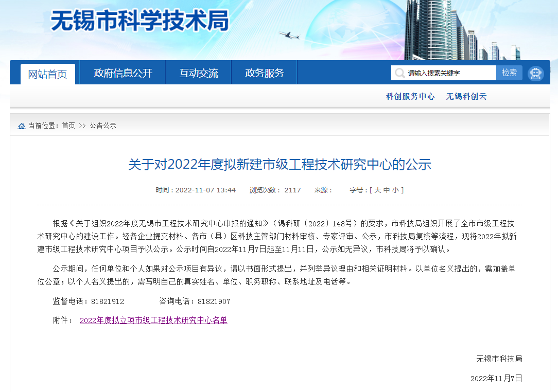Set font size to 中
The image size is (558, 392).
tap(387, 190)
